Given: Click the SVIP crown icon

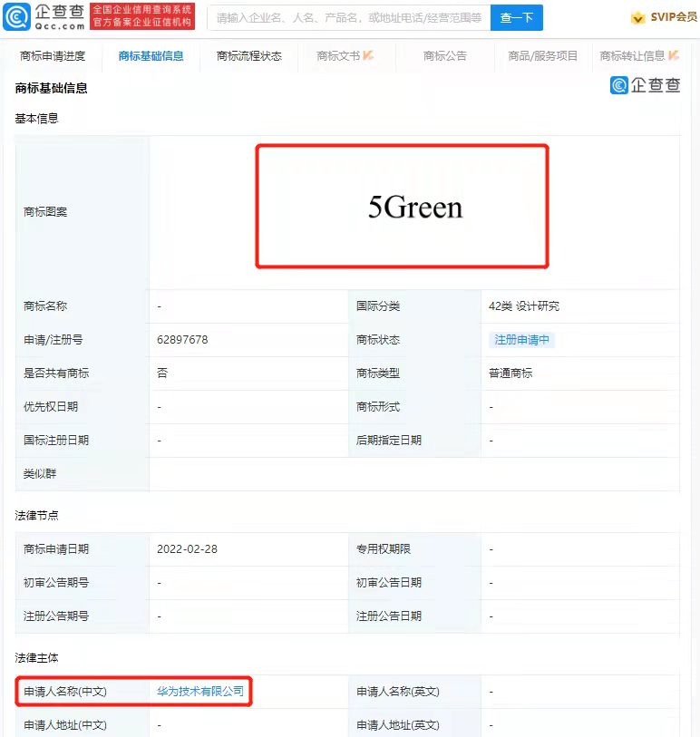Looking at the screenshot, I should 637,18.
